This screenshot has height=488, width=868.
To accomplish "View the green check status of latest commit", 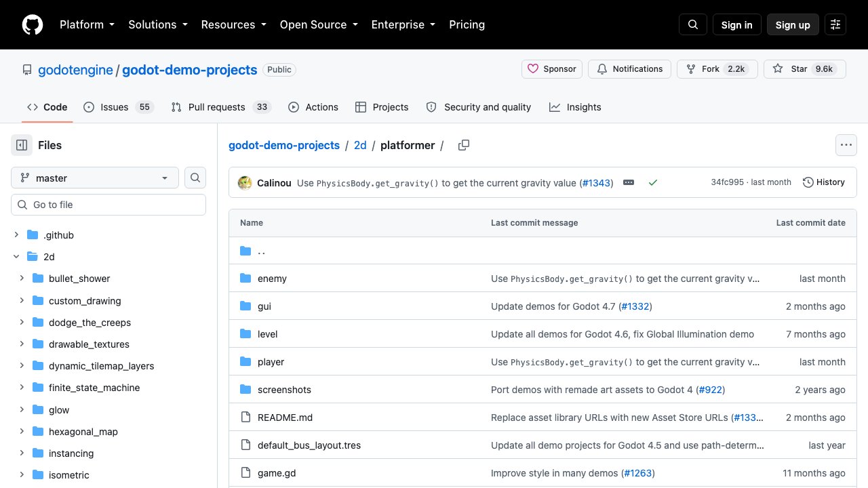I will (653, 182).
